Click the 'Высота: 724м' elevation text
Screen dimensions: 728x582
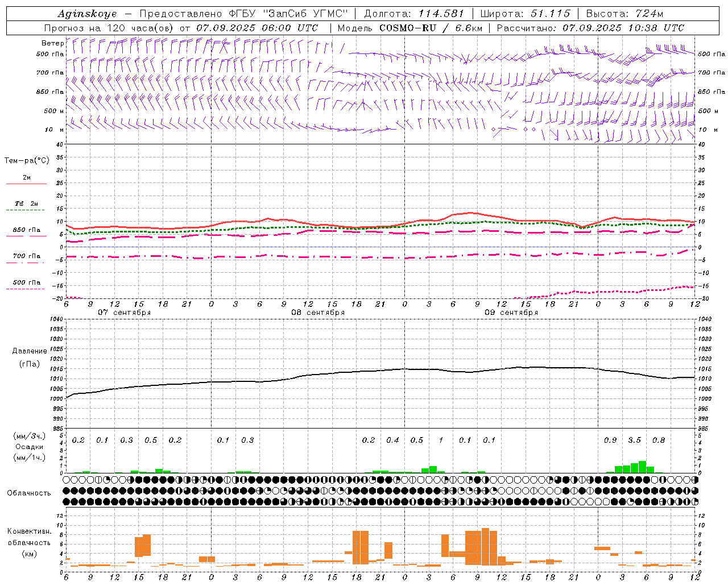click(x=624, y=14)
